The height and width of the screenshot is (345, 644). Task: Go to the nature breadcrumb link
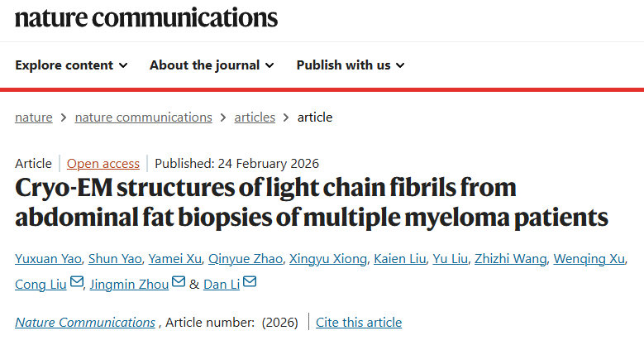pyautogui.click(x=33, y=117)
